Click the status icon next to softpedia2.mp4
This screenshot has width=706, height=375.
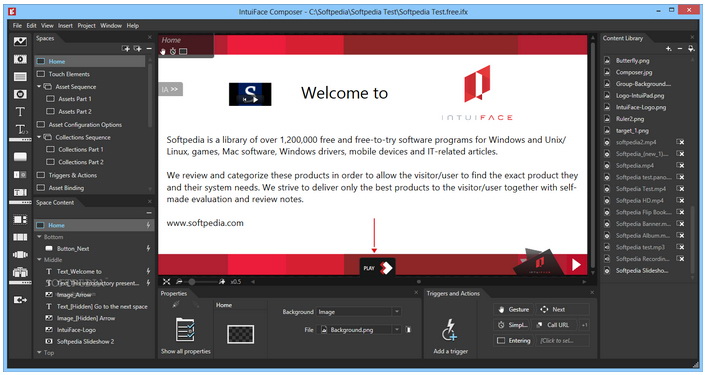pos(681,142)
